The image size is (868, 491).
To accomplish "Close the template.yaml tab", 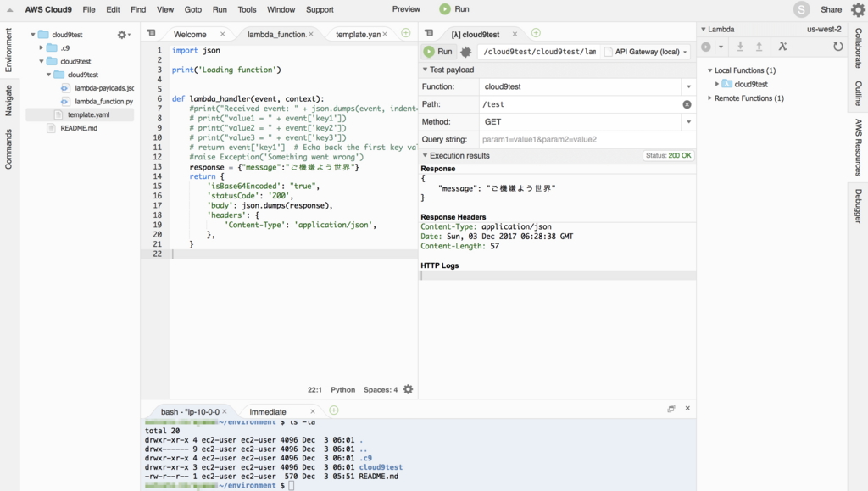I will click(385, 34).
